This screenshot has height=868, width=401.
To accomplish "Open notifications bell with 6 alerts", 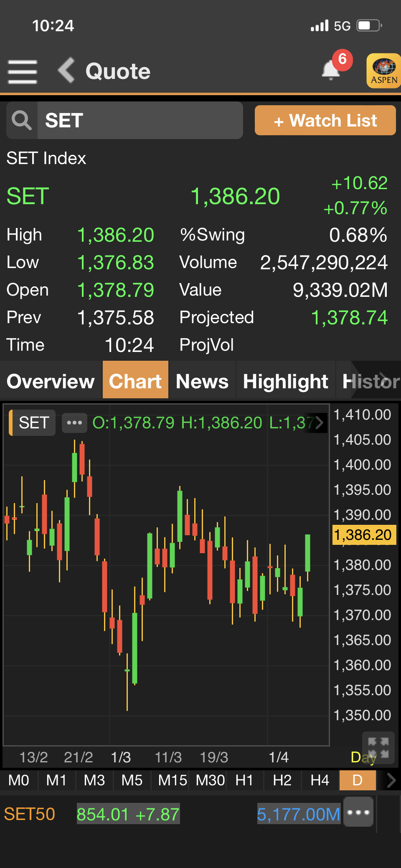I will pyautogui.click(x=331, y=69).
